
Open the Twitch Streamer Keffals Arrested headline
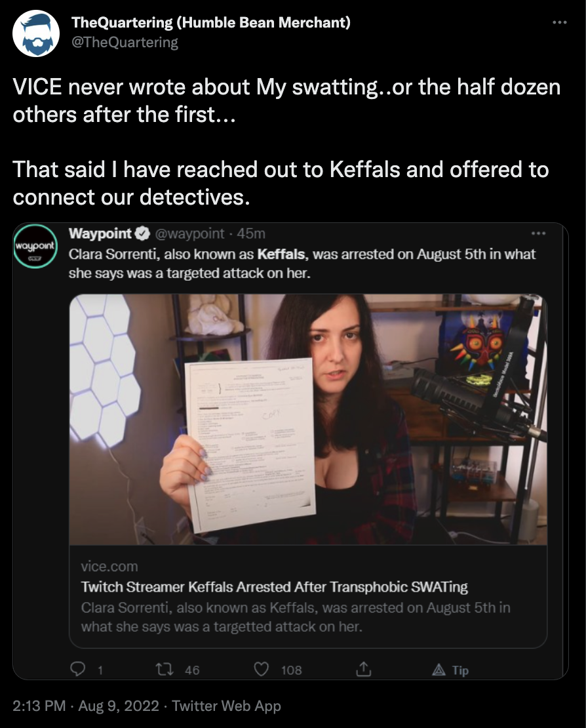point(274,587)
